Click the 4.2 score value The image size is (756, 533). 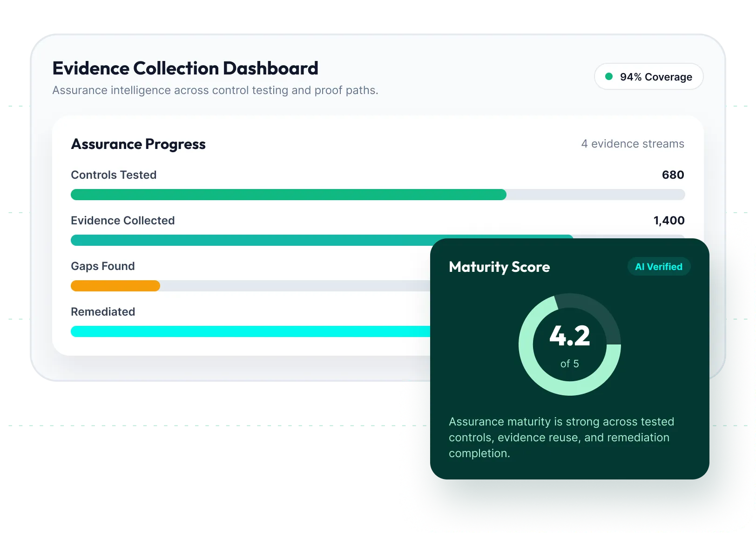570,336
